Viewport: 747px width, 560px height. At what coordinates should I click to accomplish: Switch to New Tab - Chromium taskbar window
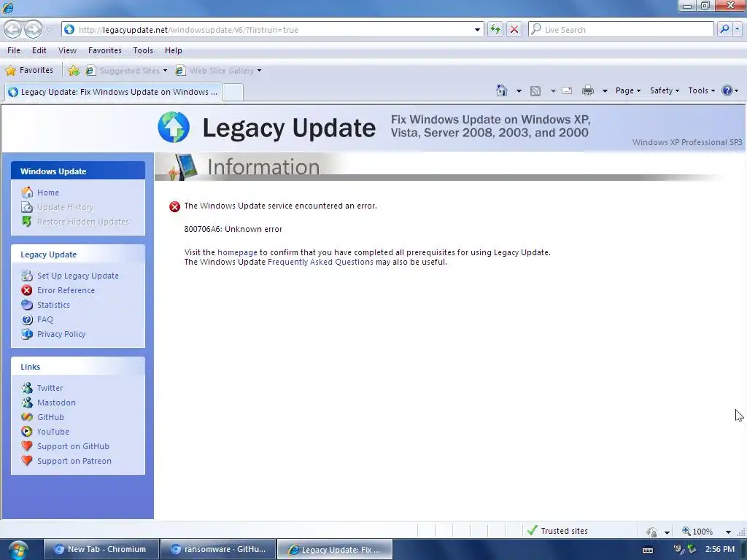[x=101, y=550]
